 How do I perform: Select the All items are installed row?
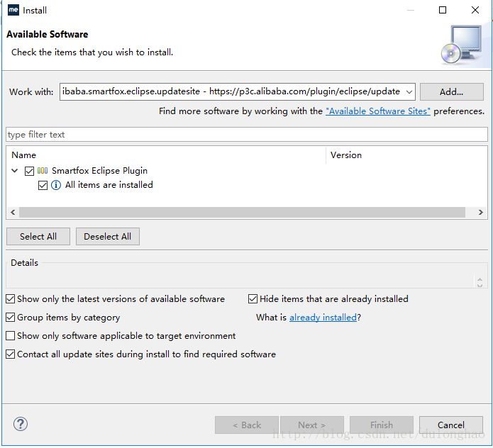coord(109,185)
